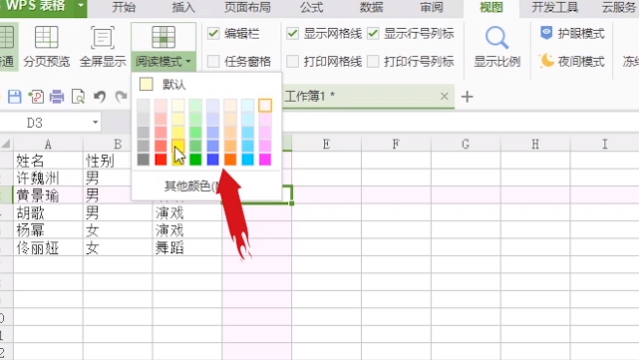Select column F header

point(396,144)
